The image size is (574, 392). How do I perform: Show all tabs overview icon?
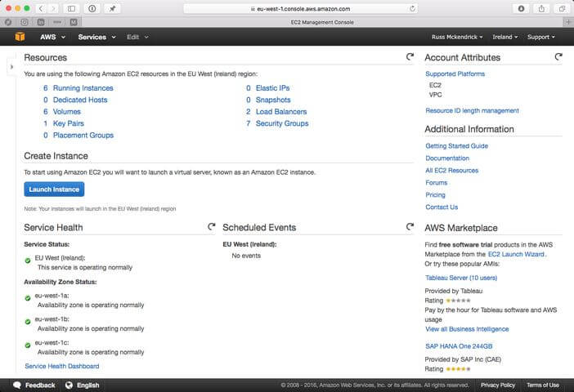point(562,8)
